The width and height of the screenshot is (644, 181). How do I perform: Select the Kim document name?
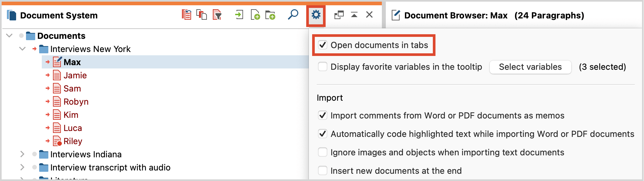click(x=71, y=115)
